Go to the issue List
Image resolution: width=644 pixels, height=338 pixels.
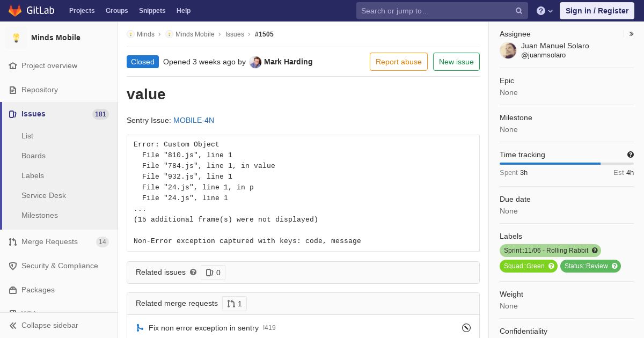coord(27,136)
